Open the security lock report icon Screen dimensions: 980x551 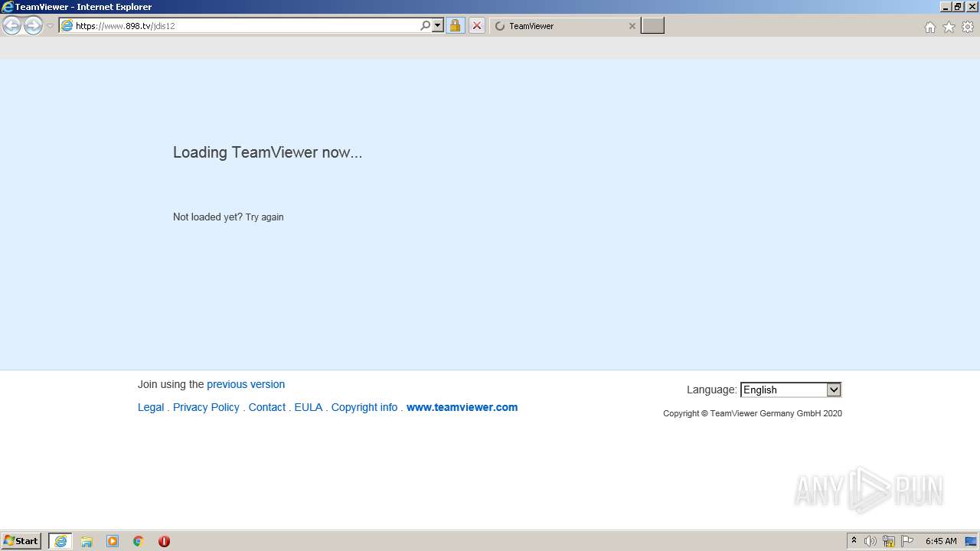pos(455,26)
